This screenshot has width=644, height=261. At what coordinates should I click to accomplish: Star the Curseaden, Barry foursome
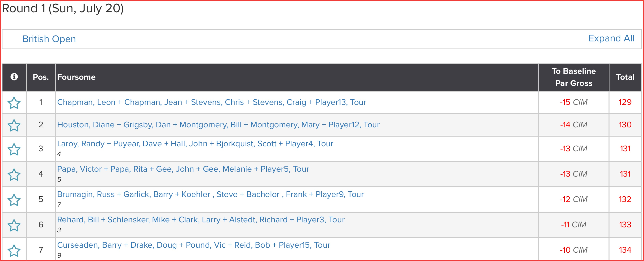coord(14,250)
